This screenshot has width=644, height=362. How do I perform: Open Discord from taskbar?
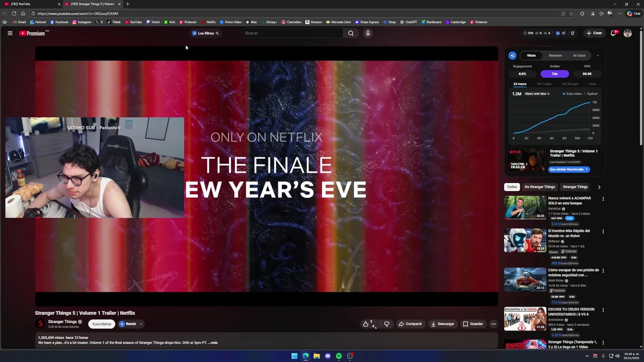coord(328,356)
